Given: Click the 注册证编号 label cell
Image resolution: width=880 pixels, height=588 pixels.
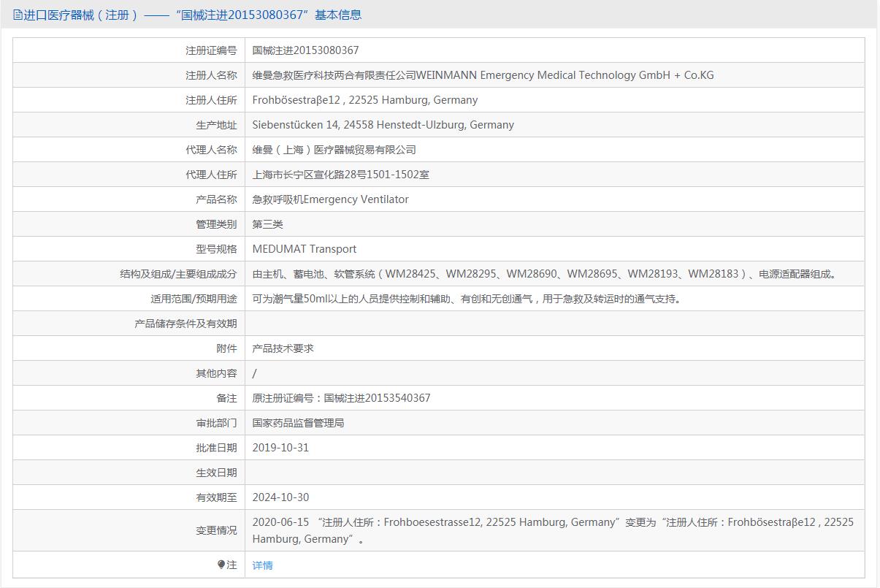Looking at the screenshot, I should coord(211,50).
